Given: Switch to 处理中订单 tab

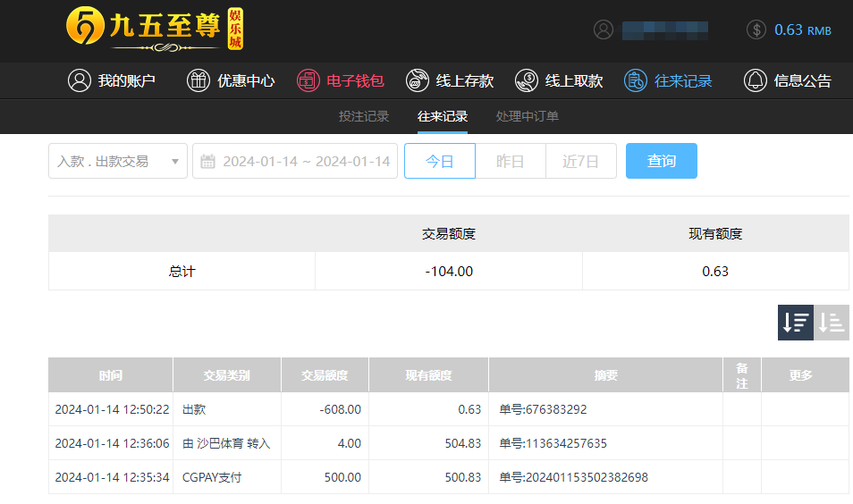Looking at the screenshot, I should [x=528, y=116].
